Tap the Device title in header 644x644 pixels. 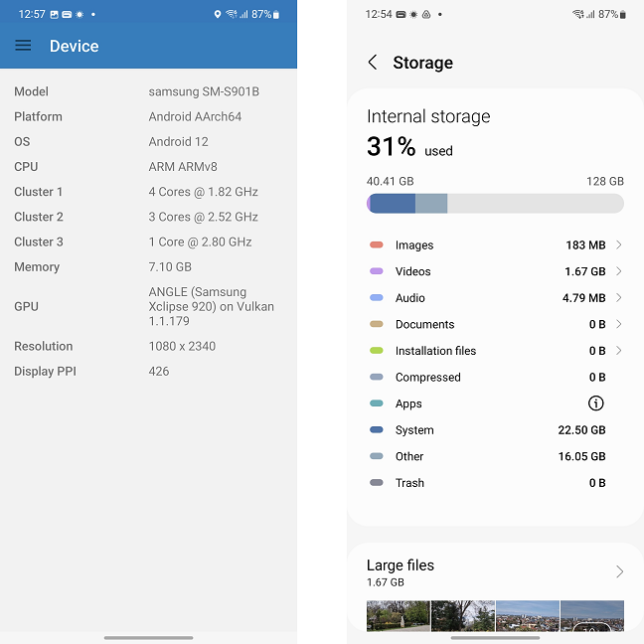click(74, 46)
